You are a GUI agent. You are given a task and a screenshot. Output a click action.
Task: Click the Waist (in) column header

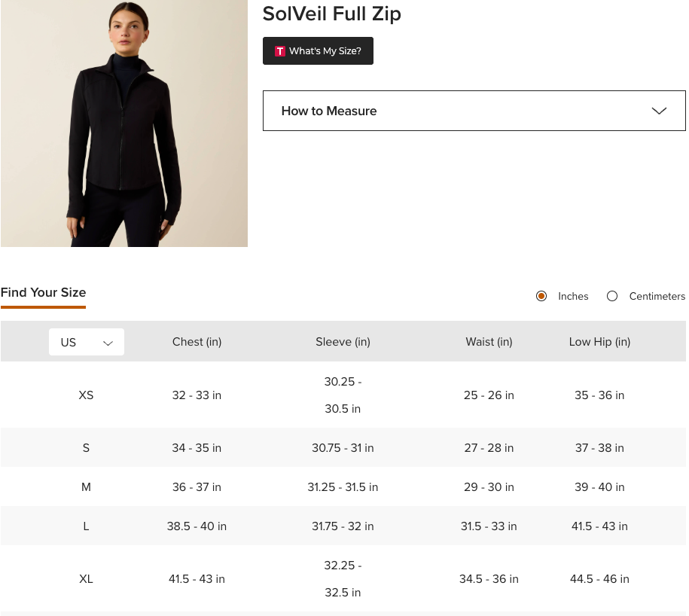[x=489, y=342]
